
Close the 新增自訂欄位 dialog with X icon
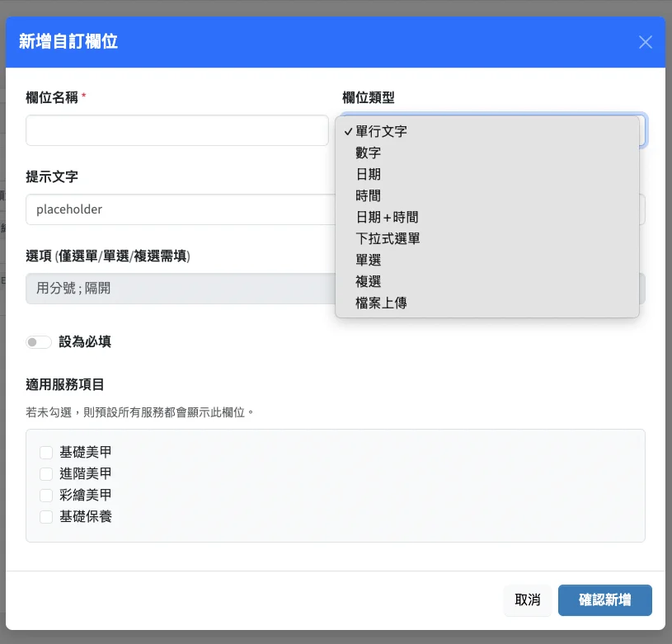coord(646,42)
